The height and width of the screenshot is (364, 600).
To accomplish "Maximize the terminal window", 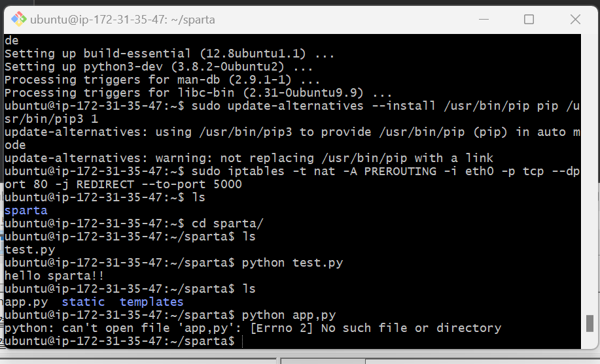I will point(529,19).
